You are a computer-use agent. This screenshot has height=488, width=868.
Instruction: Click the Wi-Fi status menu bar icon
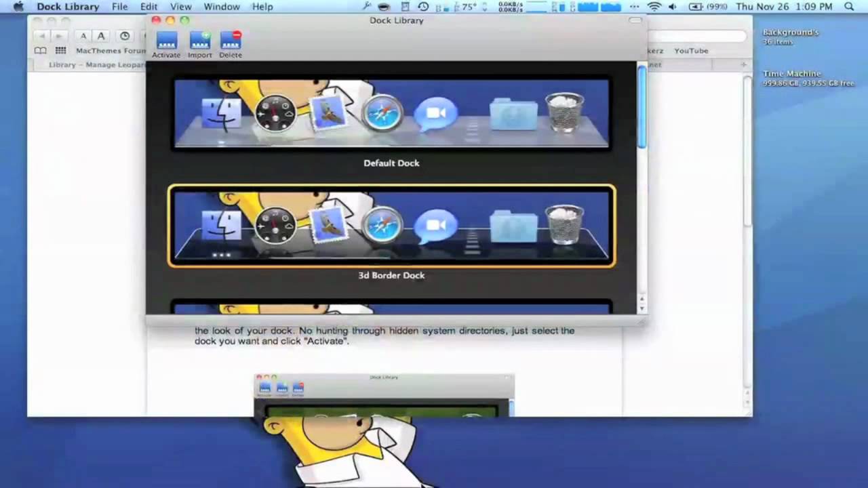(654, 7)
